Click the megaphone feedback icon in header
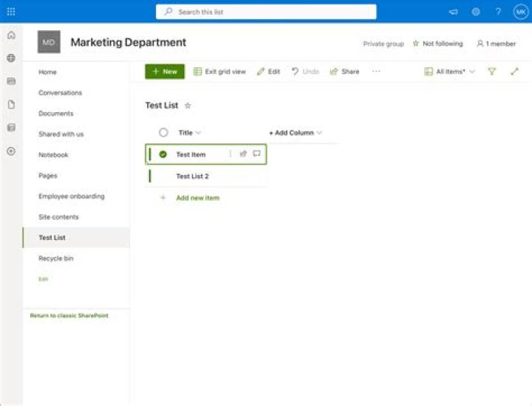Viewport: 532px width, 406px height. [x=453, y=12]
